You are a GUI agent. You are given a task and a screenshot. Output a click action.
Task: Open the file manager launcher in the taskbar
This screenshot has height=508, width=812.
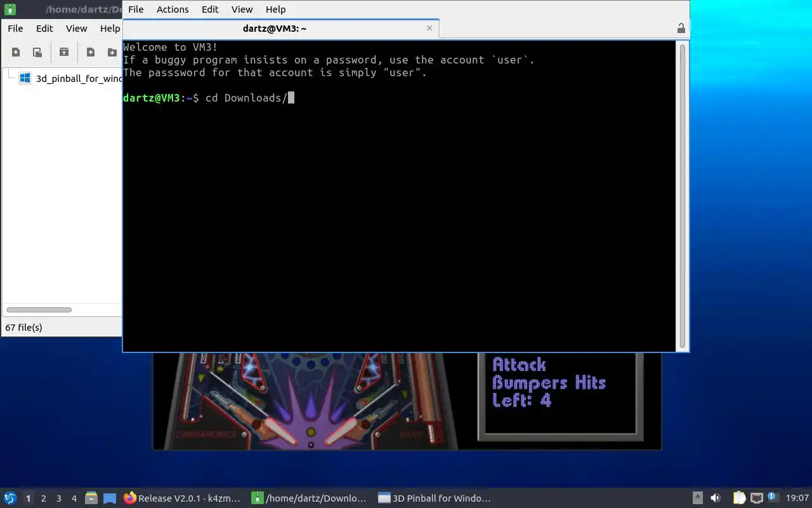tap(91, 498)
